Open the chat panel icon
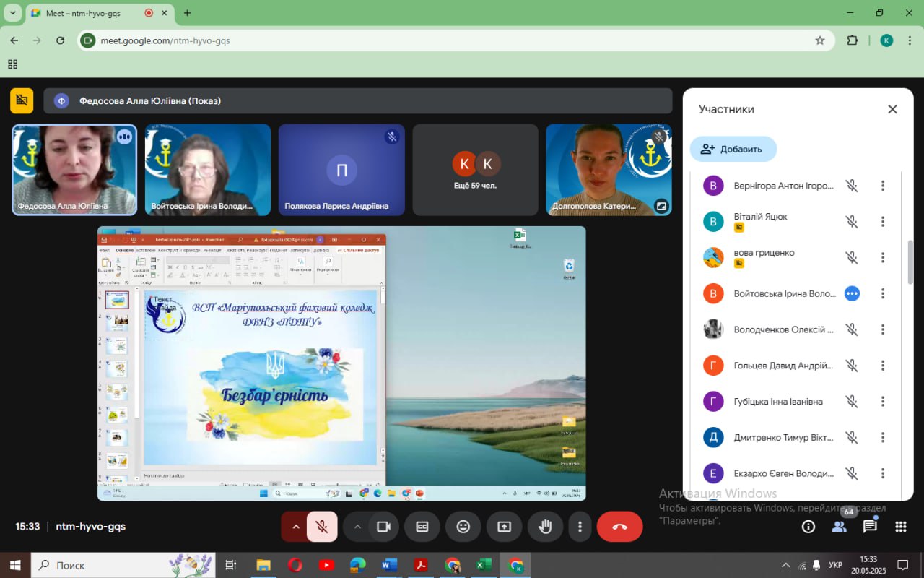Screen dimensions: 924x578 (870, 527)
